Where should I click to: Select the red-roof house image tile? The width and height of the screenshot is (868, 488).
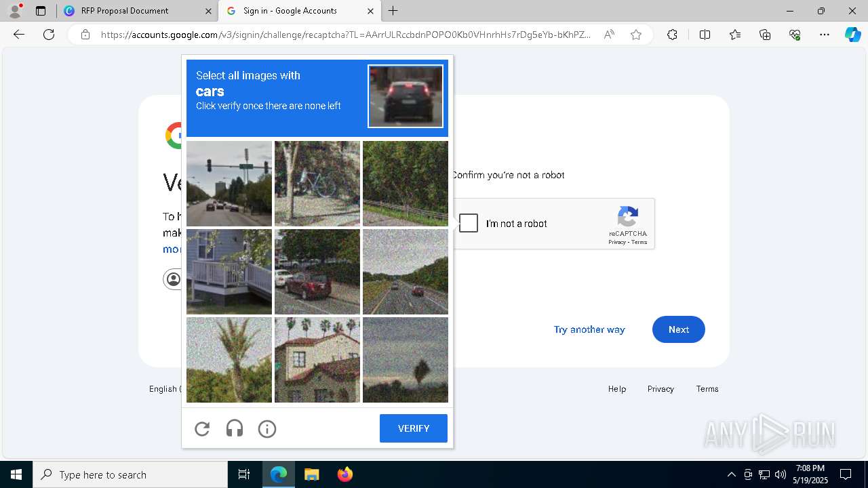317,360
